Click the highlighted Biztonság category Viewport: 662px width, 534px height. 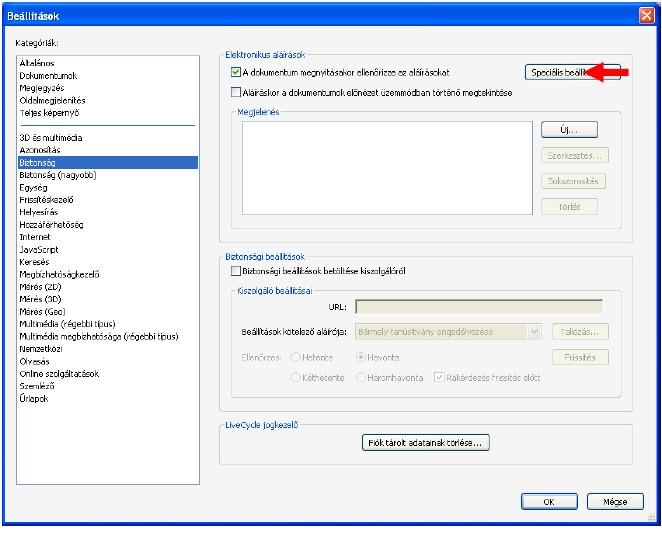pyautogui.click(x=108, y=163)
